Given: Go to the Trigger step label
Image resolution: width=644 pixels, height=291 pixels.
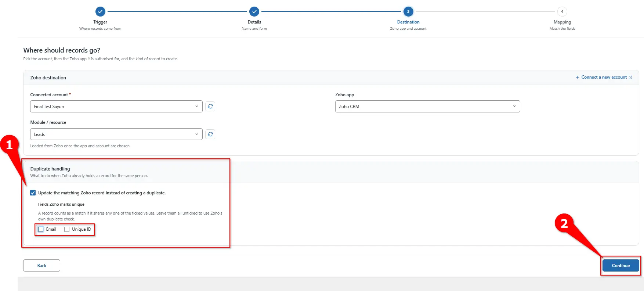Looking at the screenshot, I should [100, 22].
